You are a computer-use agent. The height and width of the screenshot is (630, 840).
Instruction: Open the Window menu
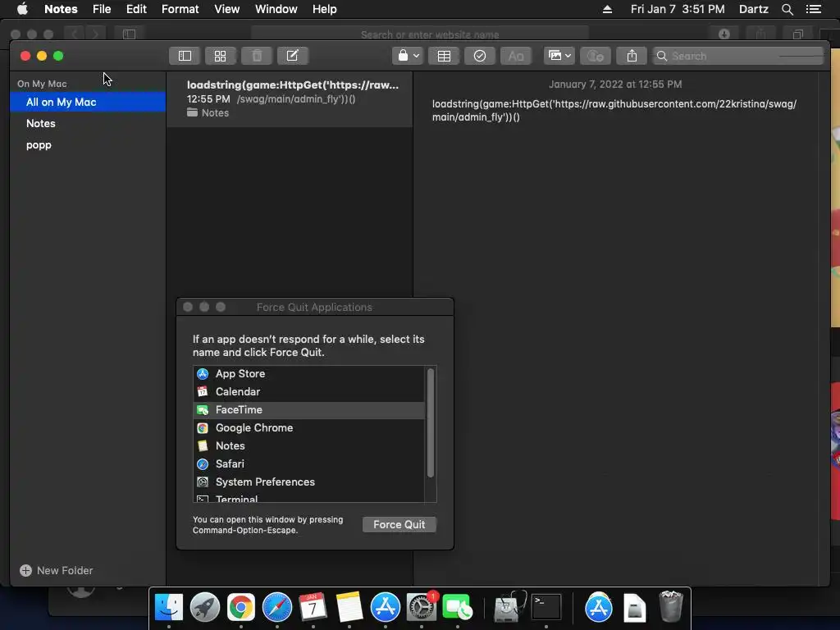tap(276, 9)
